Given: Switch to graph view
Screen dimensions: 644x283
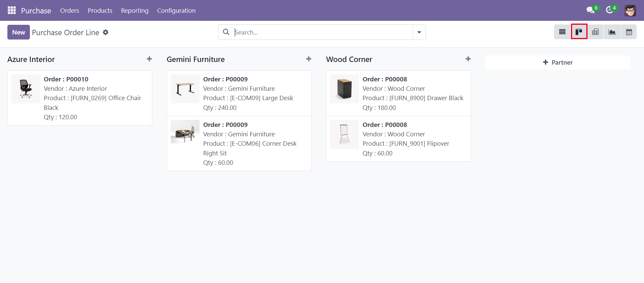Looking at the screenshot, I should tap(612, 32).
